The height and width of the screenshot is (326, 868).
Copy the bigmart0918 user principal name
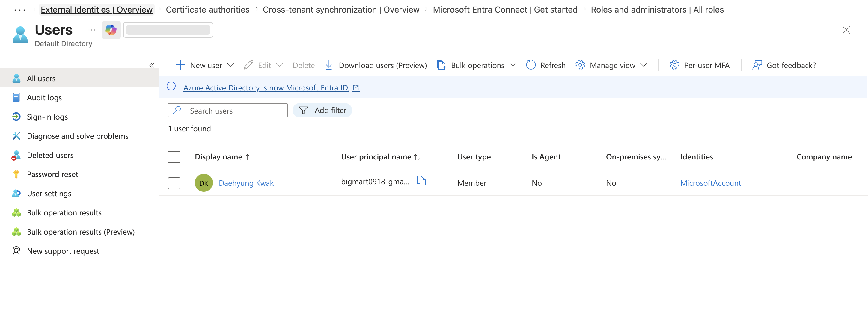(x=421, y=181)
